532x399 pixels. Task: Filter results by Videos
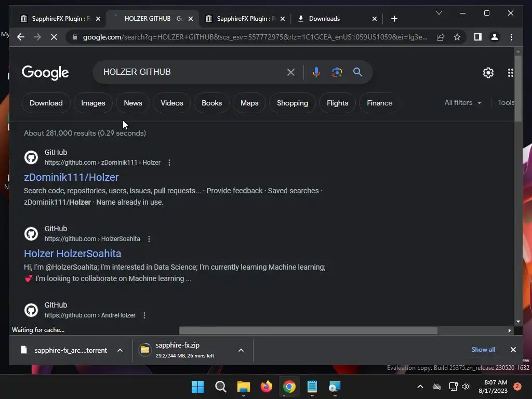(x=171, y=103)
